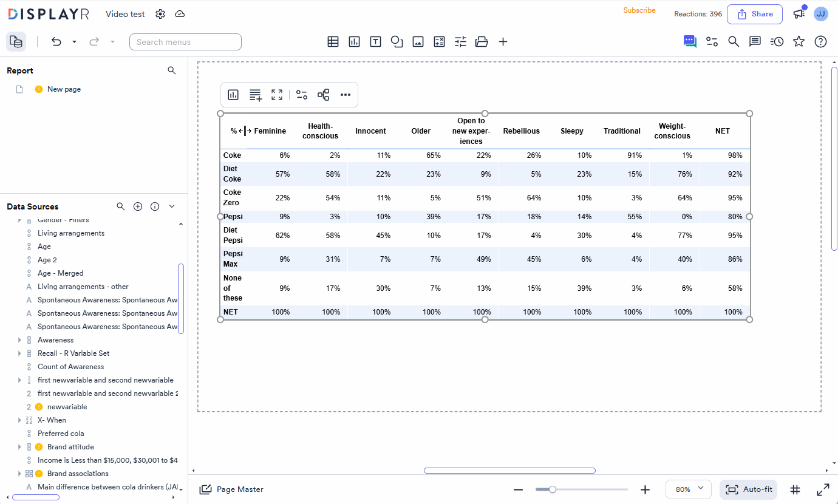Open the calculation icon in toolbar

tap(439, 42)
